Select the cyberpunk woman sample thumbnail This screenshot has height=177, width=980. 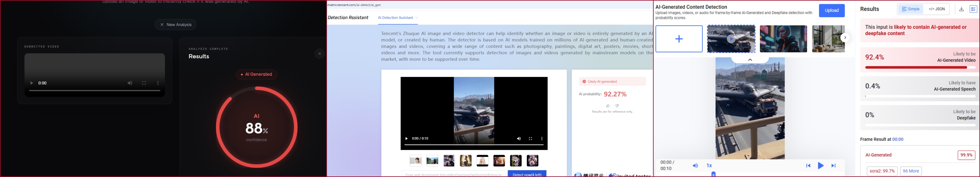(x=783, y=39)
